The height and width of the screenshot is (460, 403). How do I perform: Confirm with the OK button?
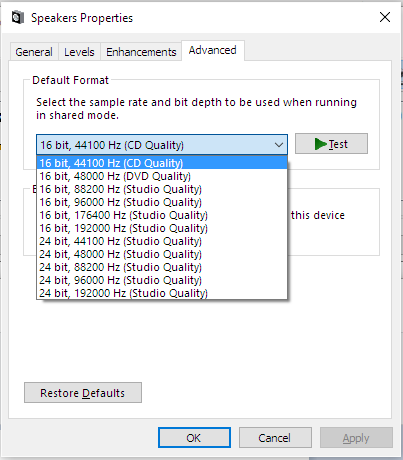tap(194, 438)
